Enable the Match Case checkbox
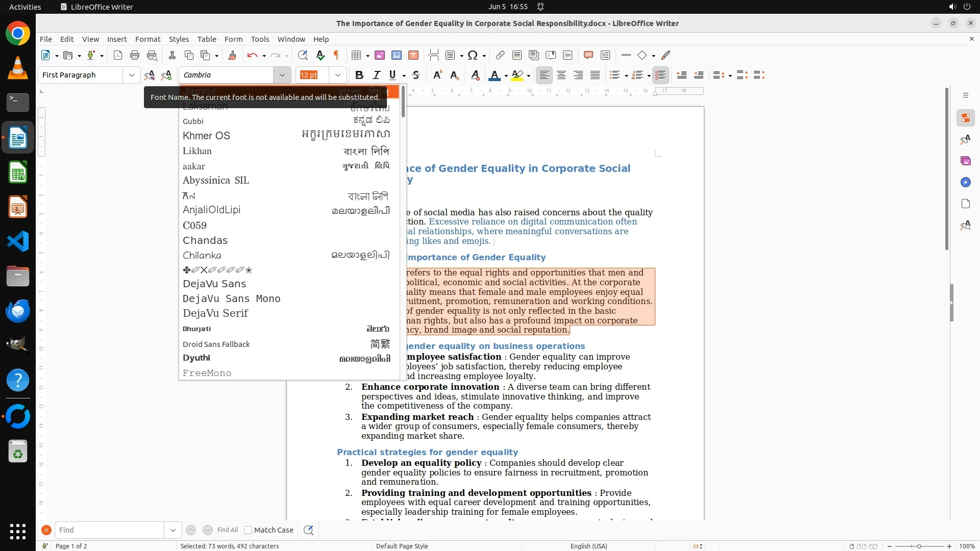980x551 pixels. (x=248, y=530)
